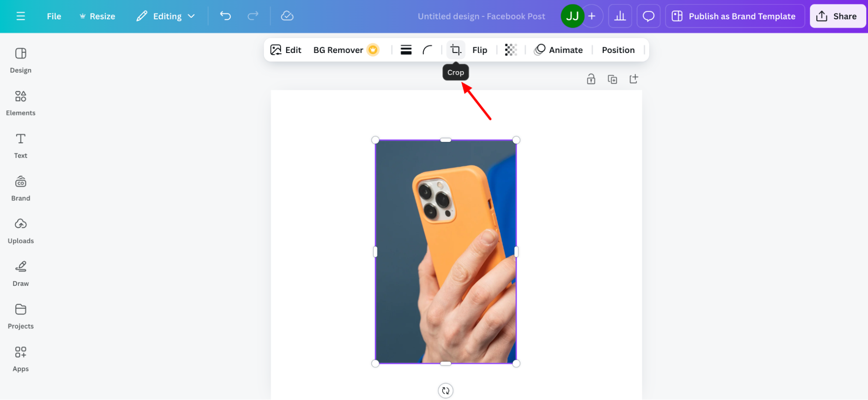868x400 pixels.
Task: Open the Brand sidebar panel
Action: 20,189
